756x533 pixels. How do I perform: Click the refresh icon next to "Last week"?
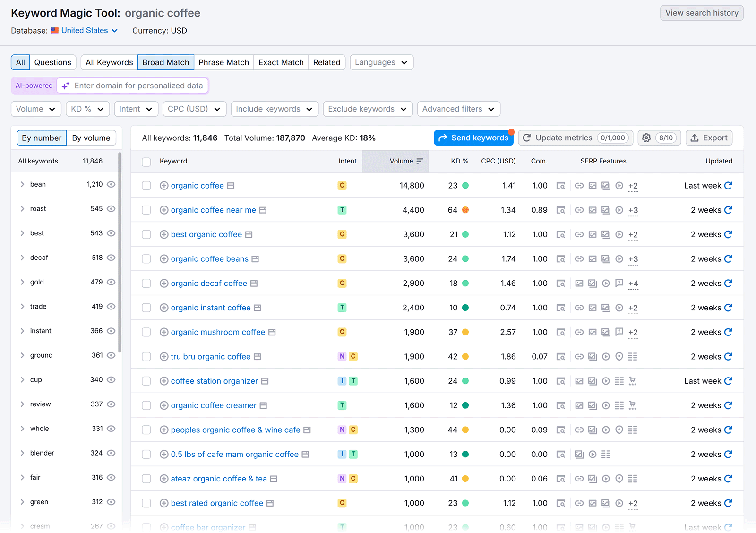tap(729, 185)
